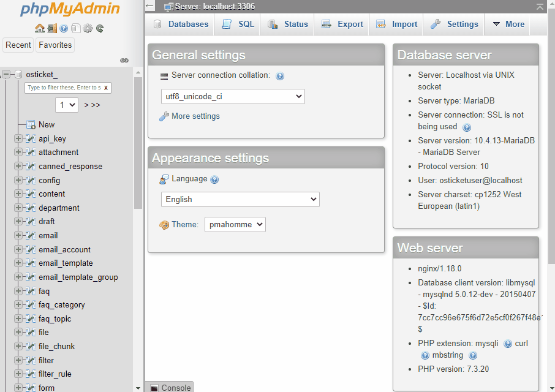555x392 pixels.
Task: Click the server icon in breadcrumb
Action: [x=169, y=7]
